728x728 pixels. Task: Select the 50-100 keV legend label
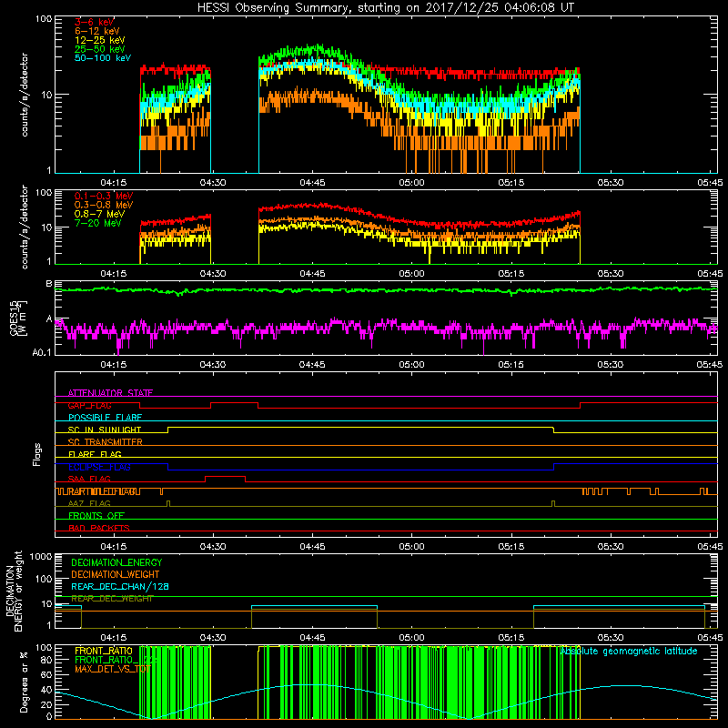(x=103, y=58)
